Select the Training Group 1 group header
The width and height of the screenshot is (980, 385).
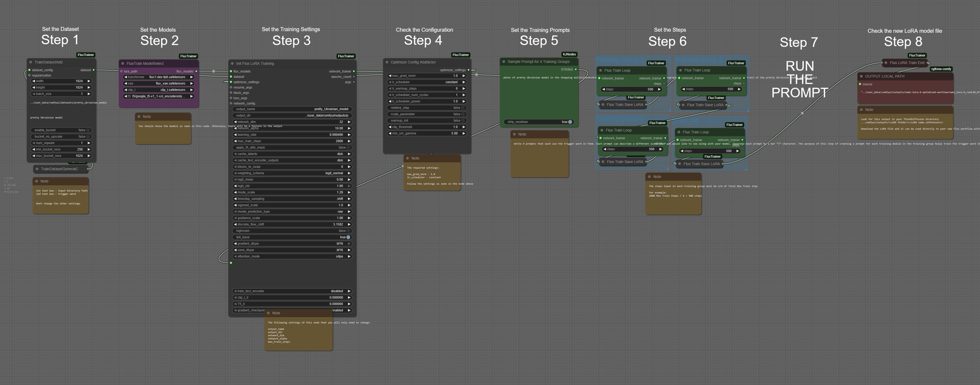pyautogui.click(x=620, y=60)
